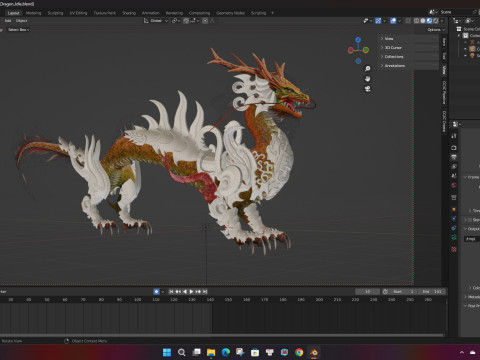Image resolution: width=480 pixels, height=360 pixels.
Task: Switch to the Modeling workspace tab
Action: 33,13
